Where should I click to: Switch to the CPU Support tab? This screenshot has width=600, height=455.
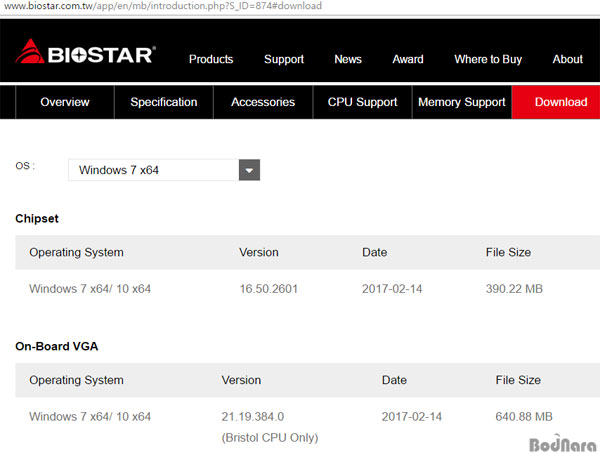coord(362,102)
